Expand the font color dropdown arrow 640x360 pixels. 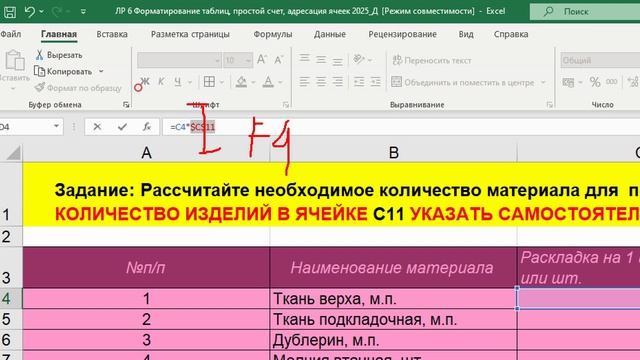point(280,82)
